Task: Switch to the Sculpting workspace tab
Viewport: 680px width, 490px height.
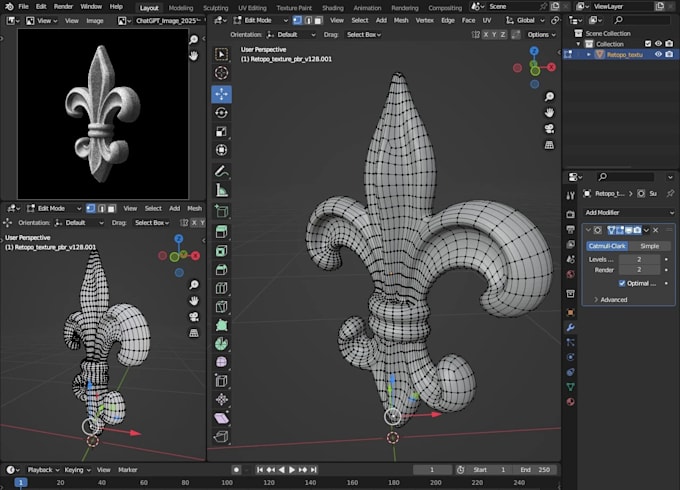Action: [x=216, y=8]
